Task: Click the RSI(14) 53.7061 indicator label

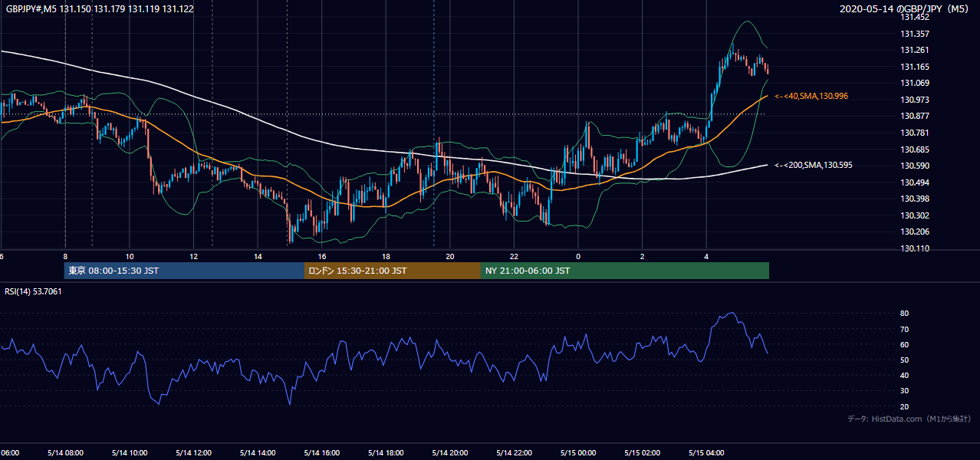Action: pos(34,291)
